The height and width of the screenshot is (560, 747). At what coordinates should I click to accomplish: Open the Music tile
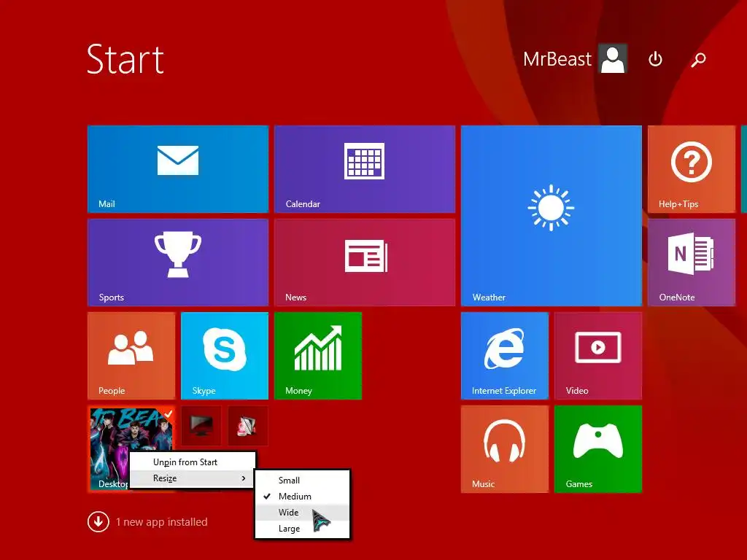pos(505,449)
